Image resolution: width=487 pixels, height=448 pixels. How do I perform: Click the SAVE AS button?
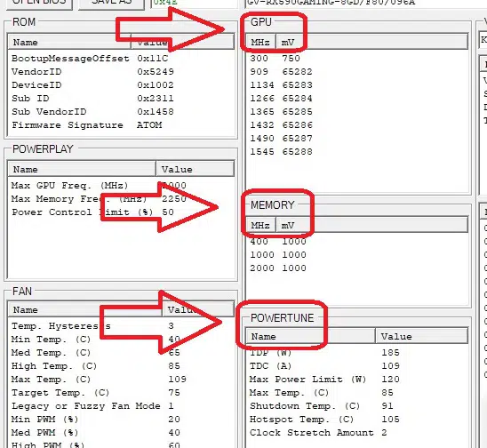click(x=111, y=4)
